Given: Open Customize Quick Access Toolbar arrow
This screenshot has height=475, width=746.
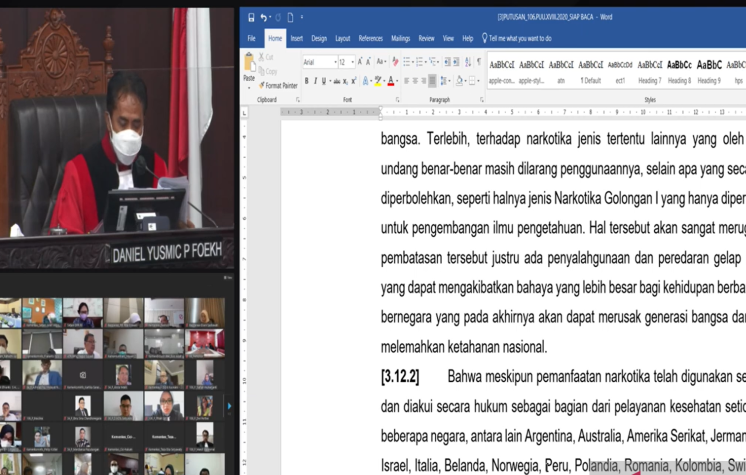Looking at the screenshot, I should 302,18.
